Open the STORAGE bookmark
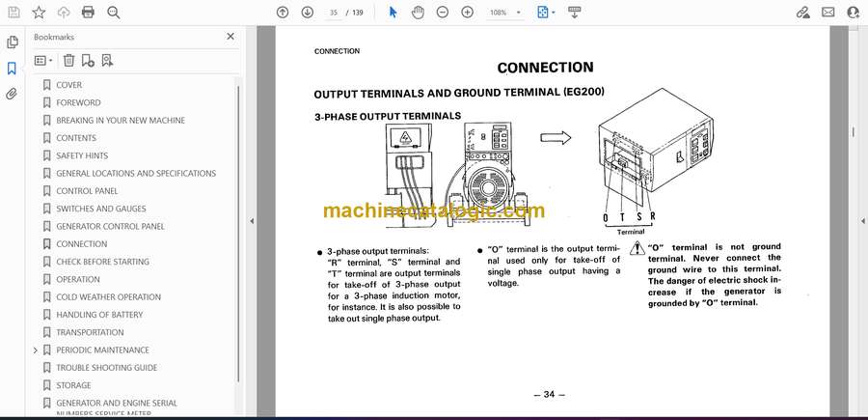 coord(73,385)
